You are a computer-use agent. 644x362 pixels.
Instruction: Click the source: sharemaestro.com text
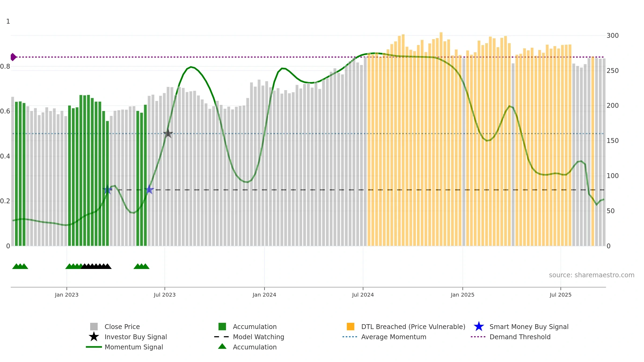(591, 275)
